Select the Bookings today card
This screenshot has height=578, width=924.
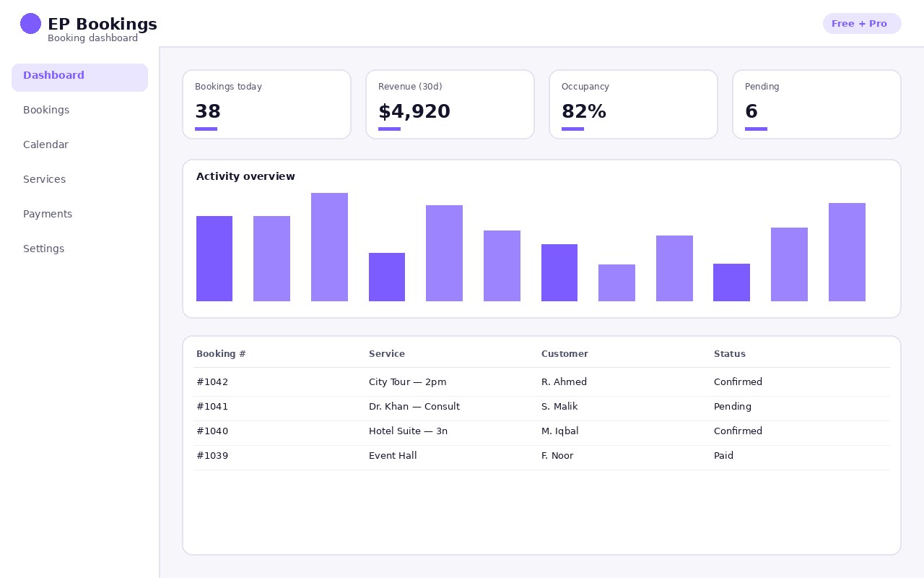pyautogui.click(x=266, y=104)
